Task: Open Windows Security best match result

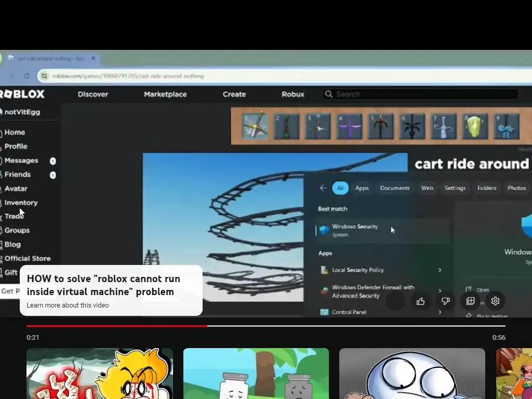Action: point(382,230)
